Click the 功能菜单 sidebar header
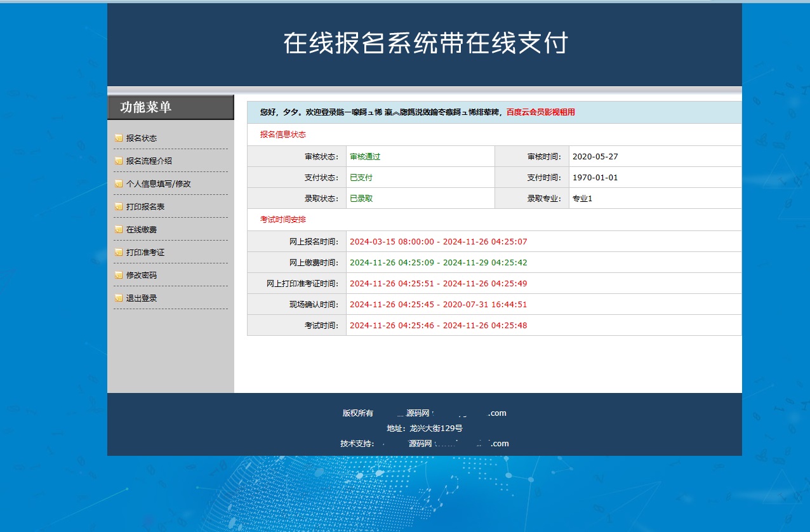The image size is (810, 532). [146, 107]
